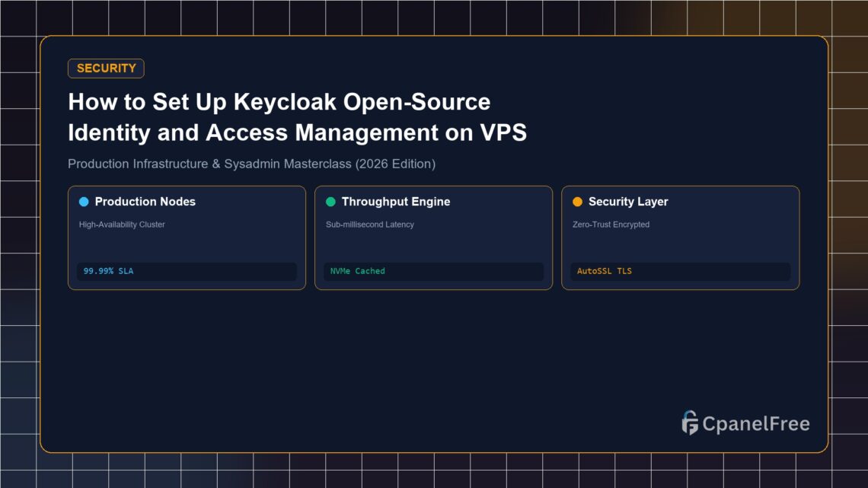Click the 'CpanelFree' brand name text
868x488 pixels.
coord(756,424)
